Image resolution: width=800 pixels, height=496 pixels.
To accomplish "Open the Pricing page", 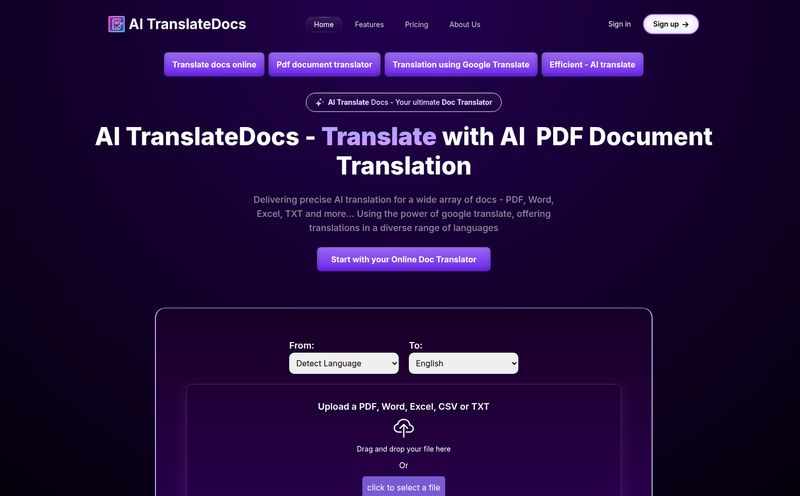I will click(416, 24).
